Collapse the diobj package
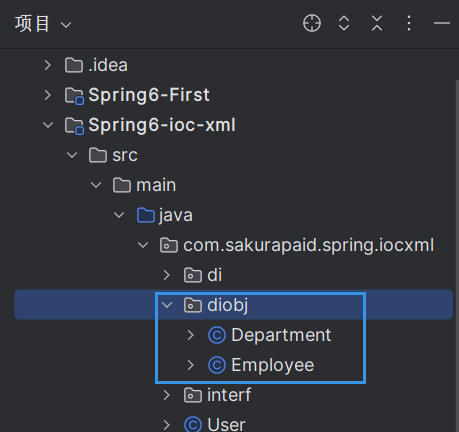This screenshot has height=432, width=459. tap(167, 305)
